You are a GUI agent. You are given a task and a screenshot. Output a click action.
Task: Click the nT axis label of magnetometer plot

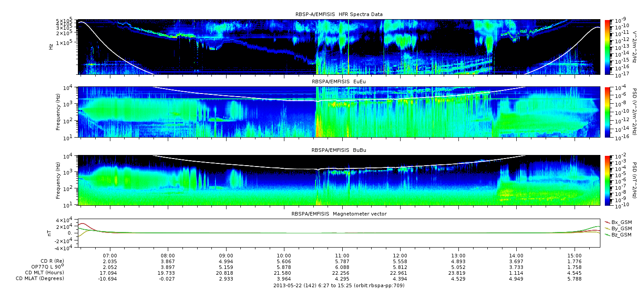click(50, 233)
